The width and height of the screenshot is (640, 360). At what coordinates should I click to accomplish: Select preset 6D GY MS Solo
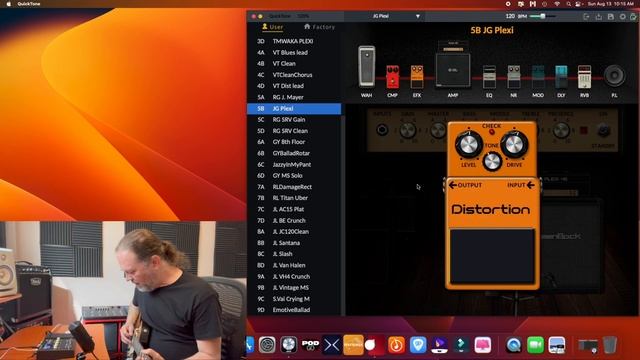click(294, 176)
